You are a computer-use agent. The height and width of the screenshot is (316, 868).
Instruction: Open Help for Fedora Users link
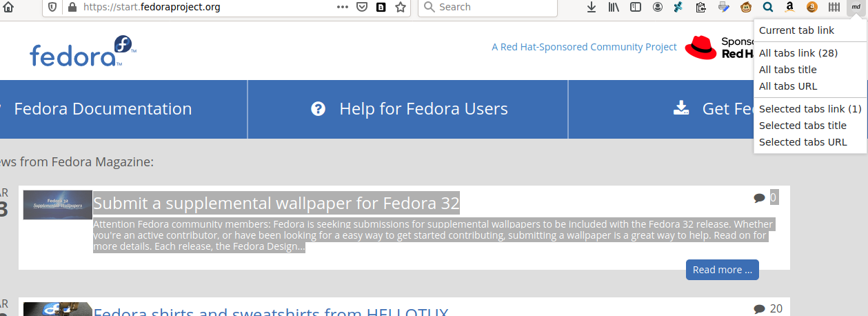click(423, 109)
